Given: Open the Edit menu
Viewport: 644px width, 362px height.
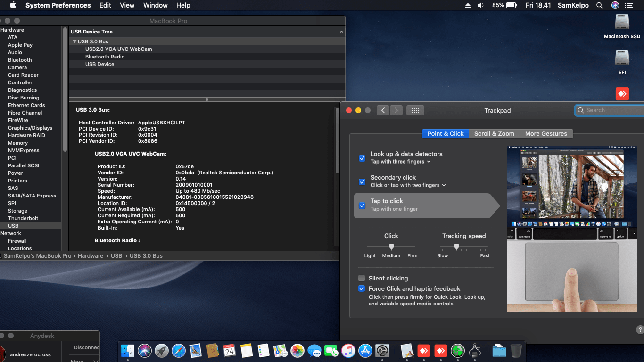Looking at the screenshot, I should (x=105, y=5).
